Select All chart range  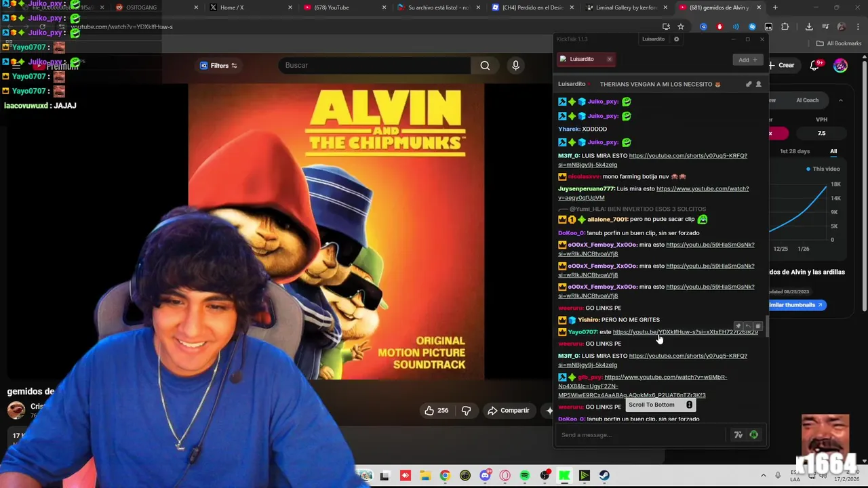pyautogui.click(x=833, y=151)
